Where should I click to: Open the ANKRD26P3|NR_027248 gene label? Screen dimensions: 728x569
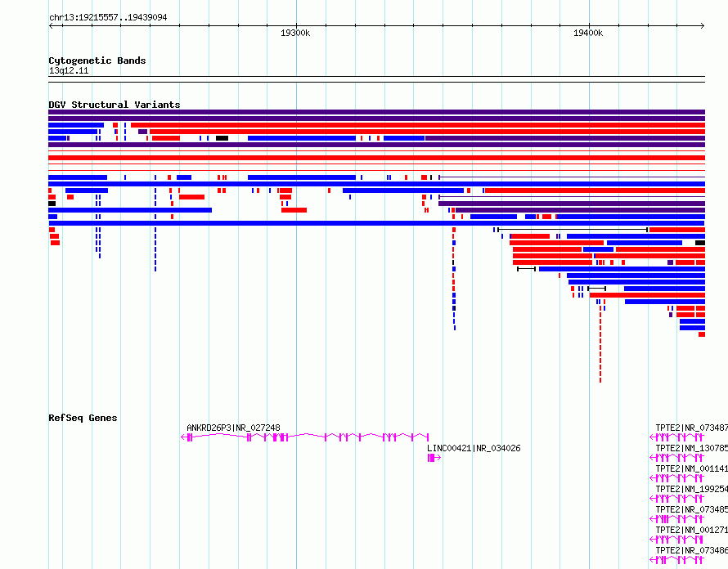tap(233, 428)
